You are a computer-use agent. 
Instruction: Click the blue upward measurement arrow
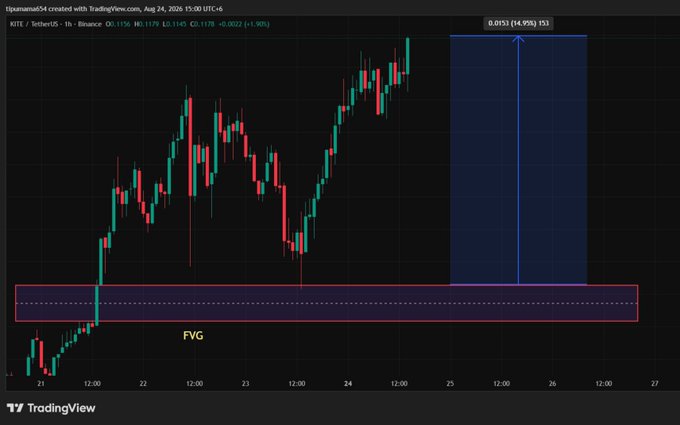tap(518, 160)
